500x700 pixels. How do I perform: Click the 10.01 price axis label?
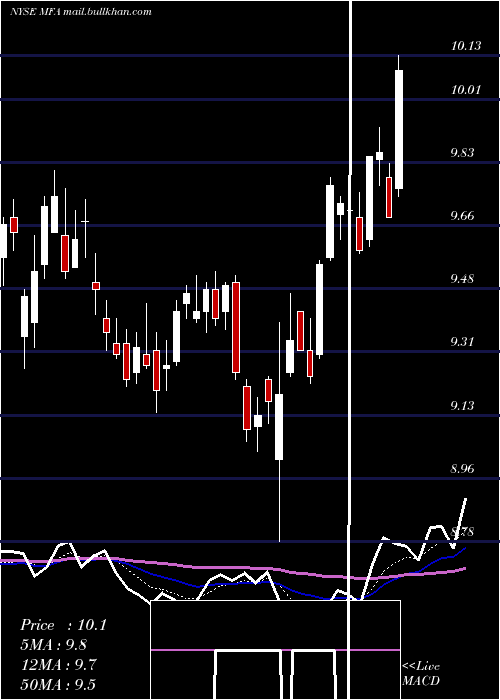click(466, 90)
